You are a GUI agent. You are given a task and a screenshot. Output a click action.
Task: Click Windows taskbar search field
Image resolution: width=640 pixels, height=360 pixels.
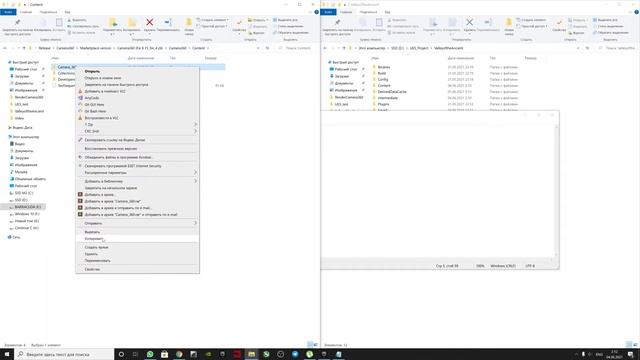tap(64, 354)
